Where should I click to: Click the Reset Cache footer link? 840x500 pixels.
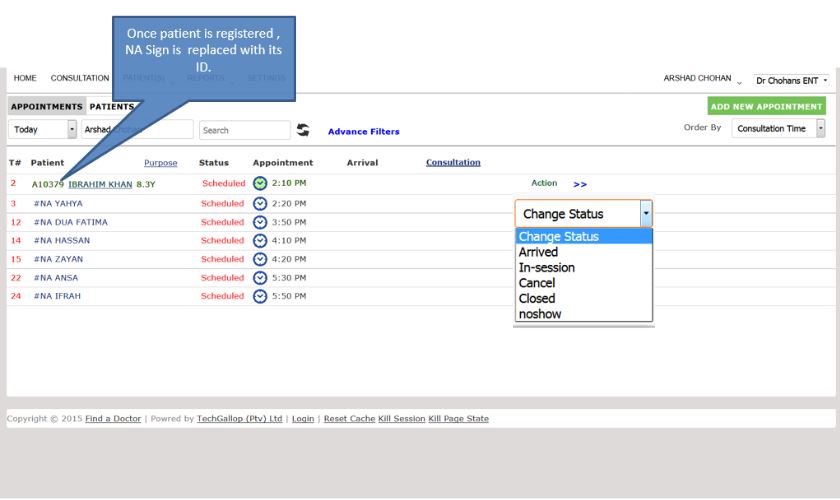[349, 419]
